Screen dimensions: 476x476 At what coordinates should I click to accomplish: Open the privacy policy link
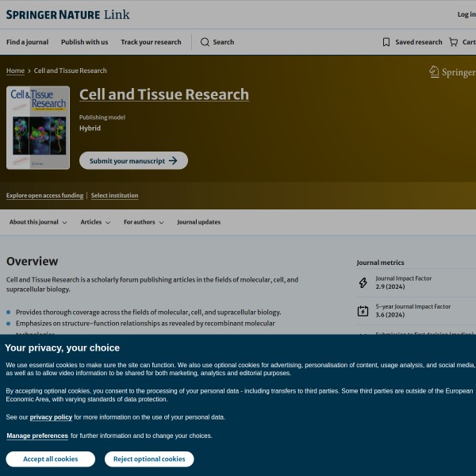coord(51,416)
